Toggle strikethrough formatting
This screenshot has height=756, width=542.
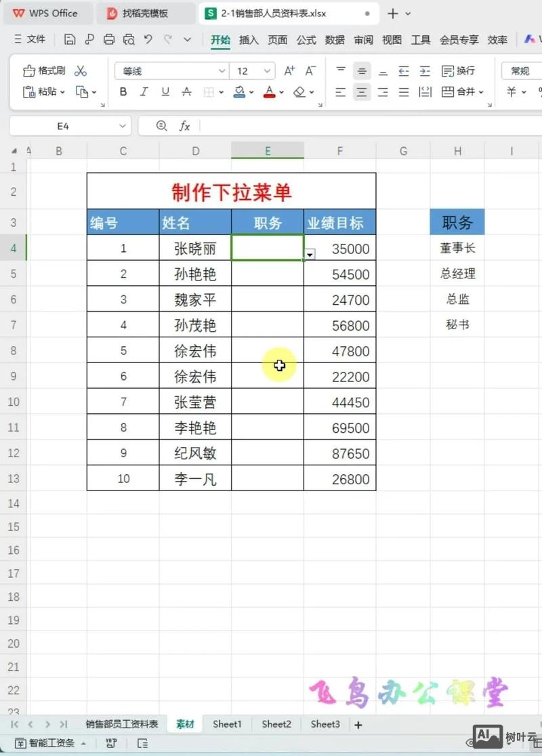[186, 92]
